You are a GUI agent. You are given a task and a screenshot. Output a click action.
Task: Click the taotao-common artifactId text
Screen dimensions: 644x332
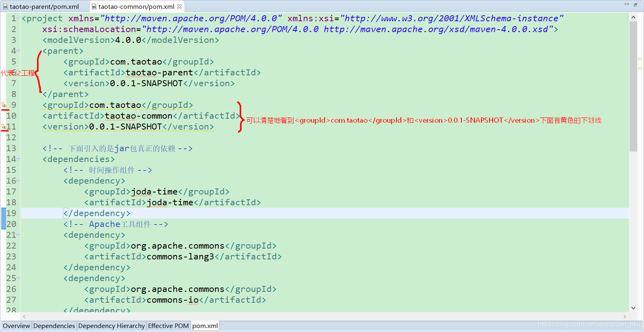(138, 116)
